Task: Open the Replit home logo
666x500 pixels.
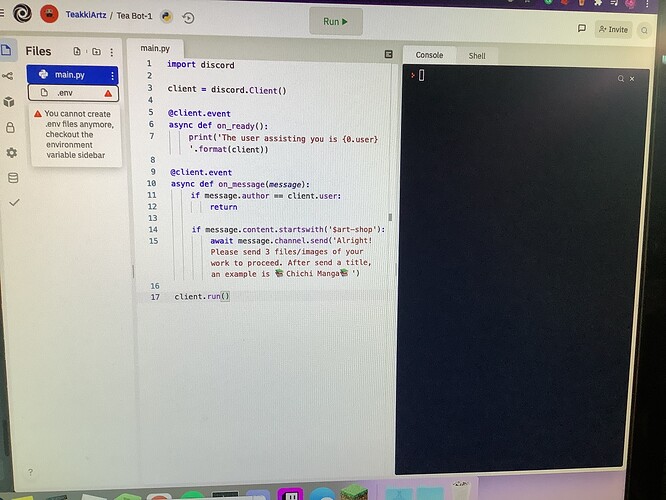Action: click(22, 13)
